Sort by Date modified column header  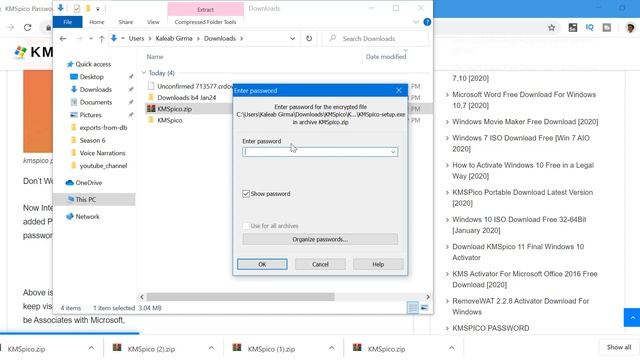(x=386, y=57)
